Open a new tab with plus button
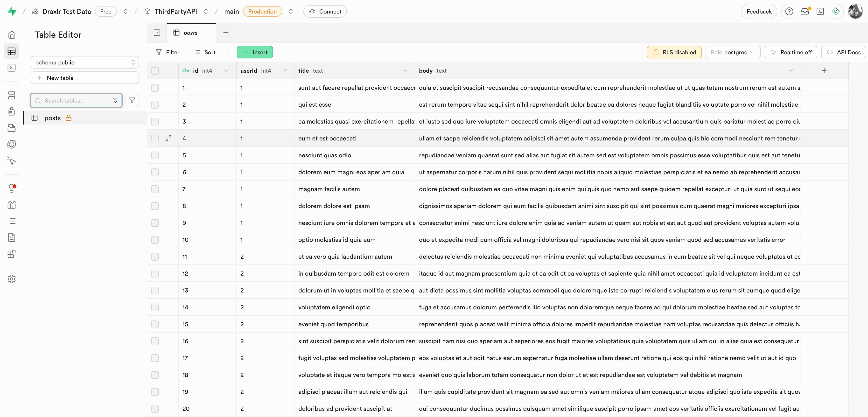868x417 pixels. tap(226, 33)
